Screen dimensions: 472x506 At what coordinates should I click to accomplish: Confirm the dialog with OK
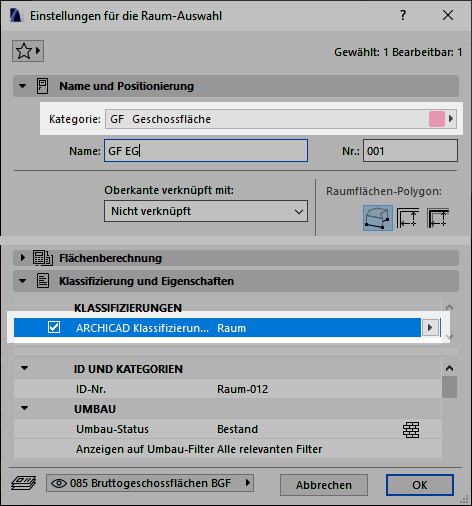420,485
